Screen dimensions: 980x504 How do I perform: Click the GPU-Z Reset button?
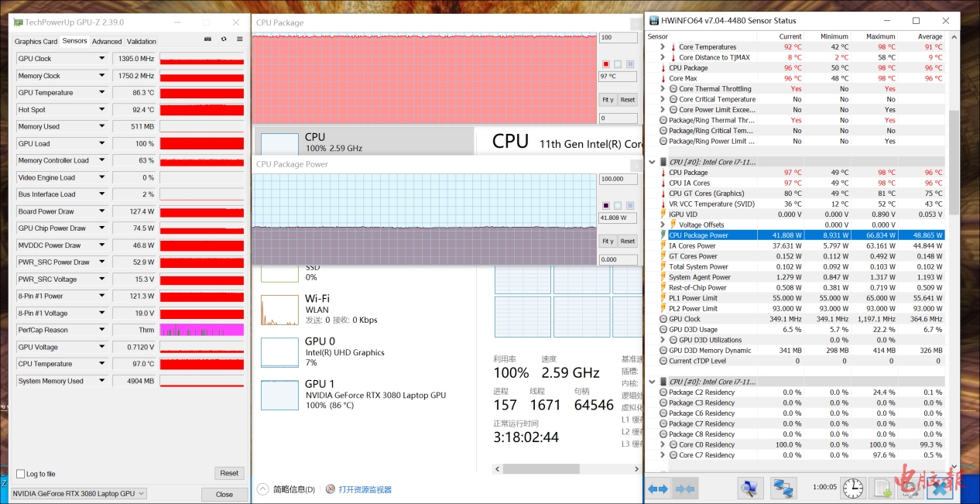click(x=229, y=473)
